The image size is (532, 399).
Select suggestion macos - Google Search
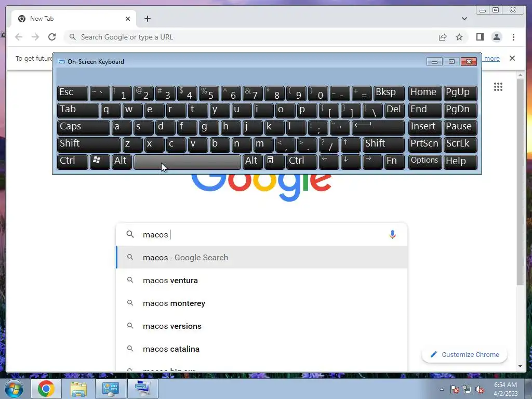(x=261, y=258)
